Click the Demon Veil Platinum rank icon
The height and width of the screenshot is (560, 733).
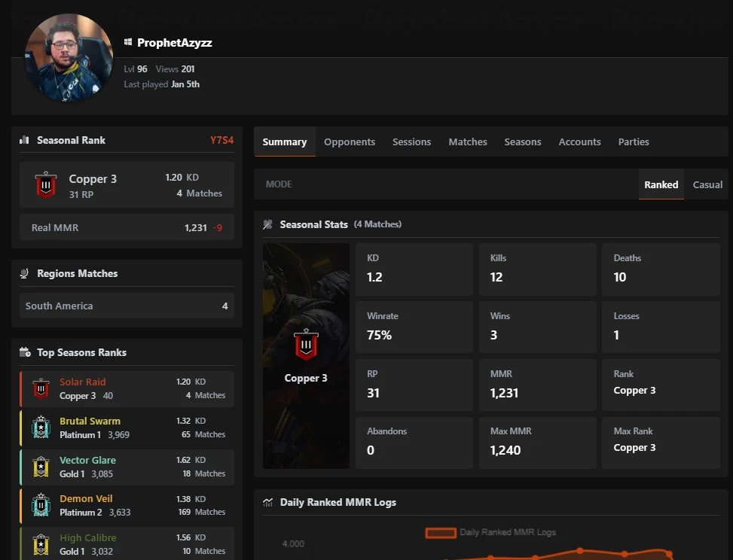[41, 505]
